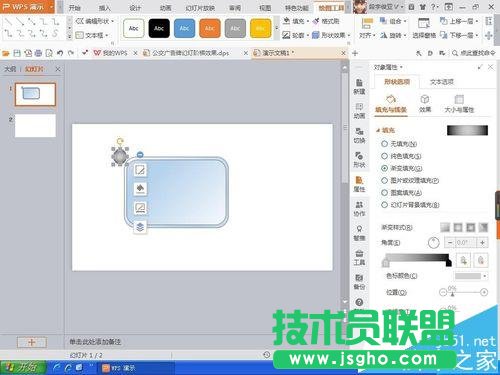Switch to the 效果 sub-tab
Screen dimensions: 500x375
point(425,104)
